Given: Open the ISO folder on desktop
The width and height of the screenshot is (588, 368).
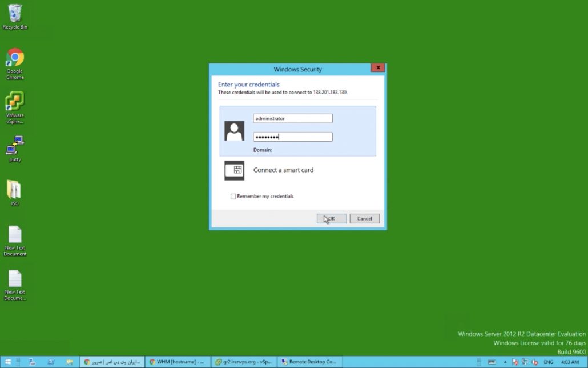Looking at the screenshot, I should tap(15, 190).
